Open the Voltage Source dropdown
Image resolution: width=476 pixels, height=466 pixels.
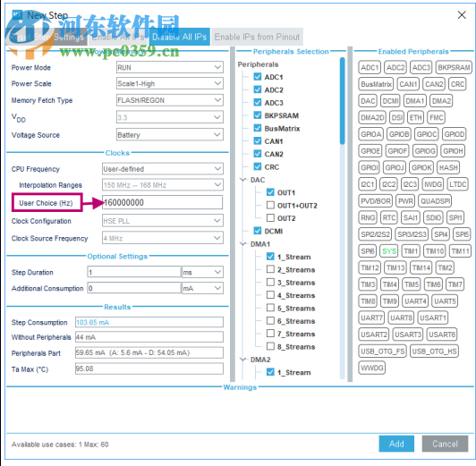coord(170,135)
